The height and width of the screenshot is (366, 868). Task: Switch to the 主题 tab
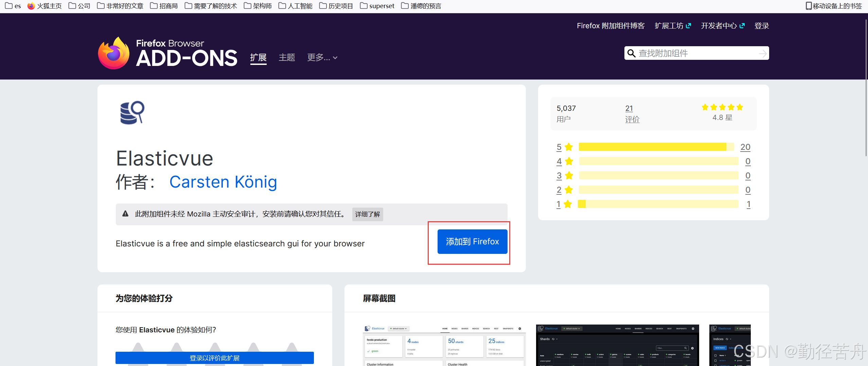click(287, 57)
